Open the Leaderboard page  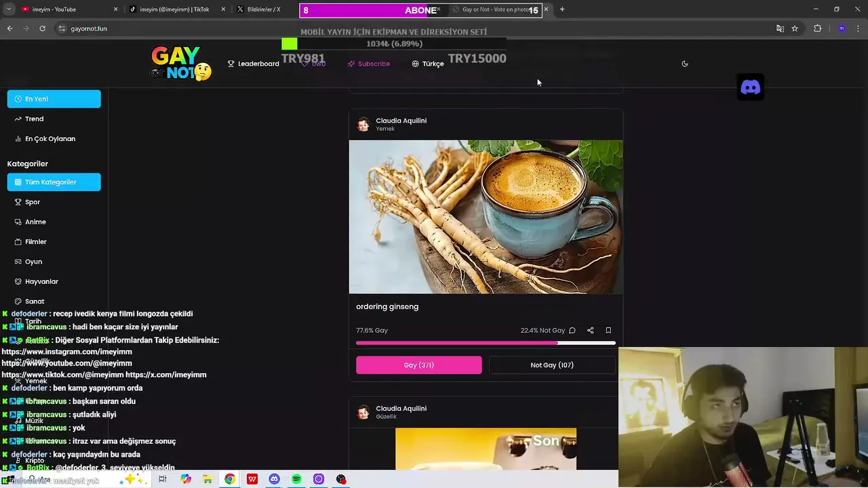253,64
